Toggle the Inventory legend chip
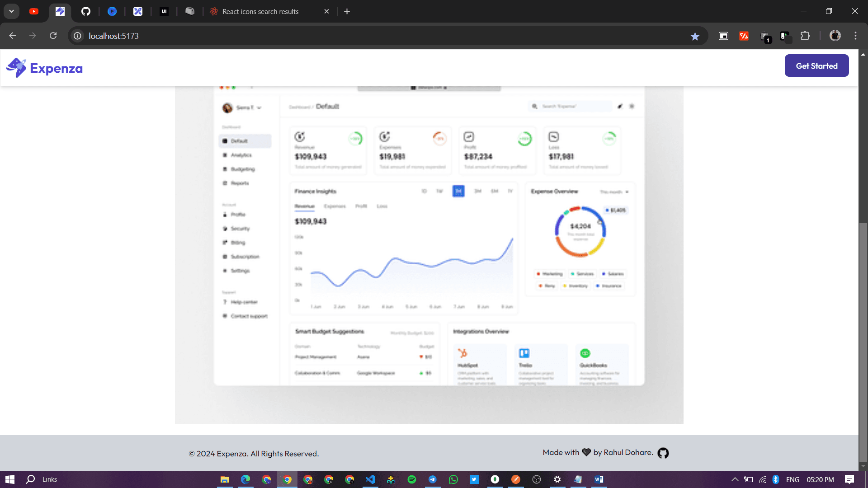 [x=575, y=286]
